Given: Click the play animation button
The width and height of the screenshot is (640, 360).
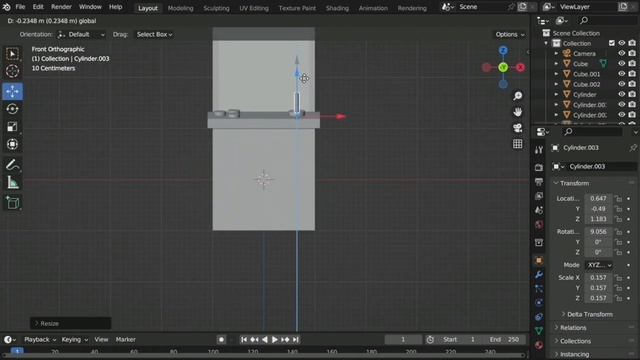Looking at the screenshot, I should point(275,340).
